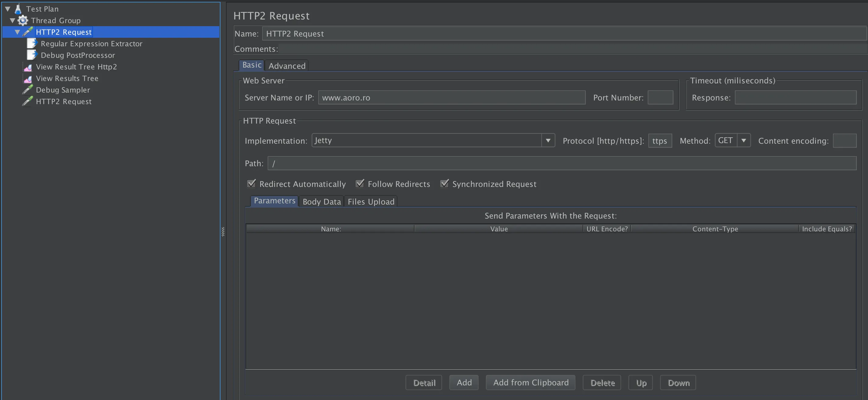The width and height of the screenshot is (868, 400).
Task: Collapse the Thread Group node
Action: pos(12,20)
